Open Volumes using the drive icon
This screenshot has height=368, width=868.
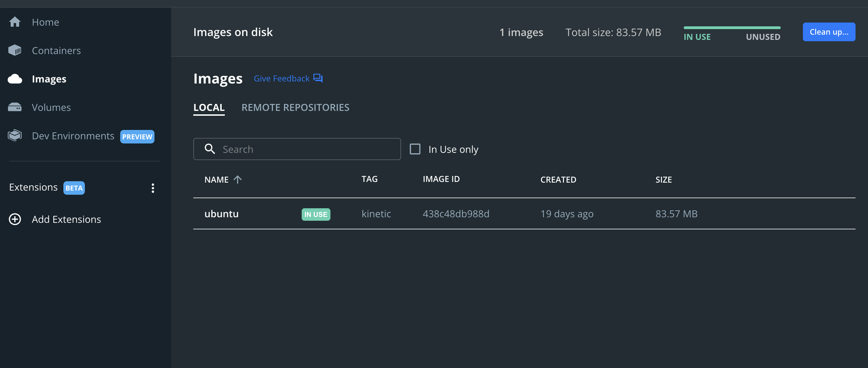pos(15,107)
